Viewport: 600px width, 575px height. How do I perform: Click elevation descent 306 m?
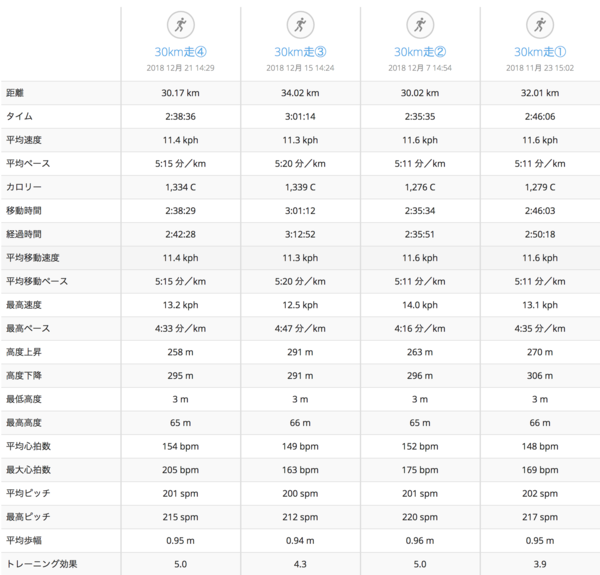(540, 376)
